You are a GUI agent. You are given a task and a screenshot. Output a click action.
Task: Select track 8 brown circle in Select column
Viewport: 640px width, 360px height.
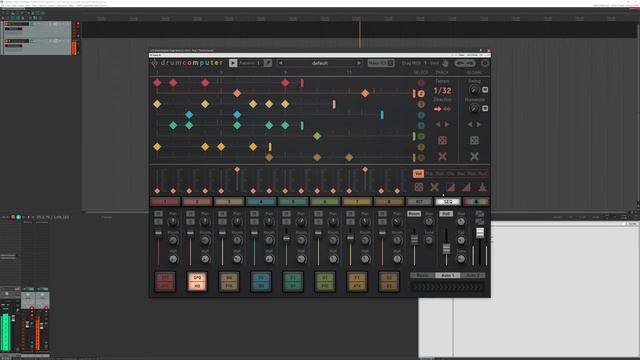pos(421,158)
